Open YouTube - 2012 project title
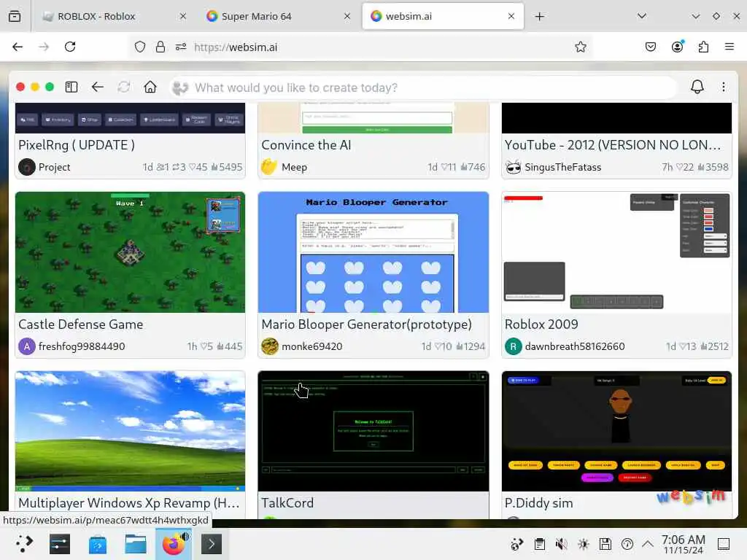 pos(613,145)
